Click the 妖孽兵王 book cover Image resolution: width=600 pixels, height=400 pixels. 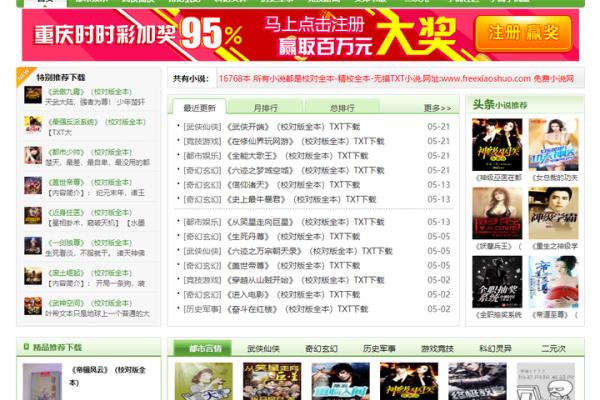click(x=497, y=213)
